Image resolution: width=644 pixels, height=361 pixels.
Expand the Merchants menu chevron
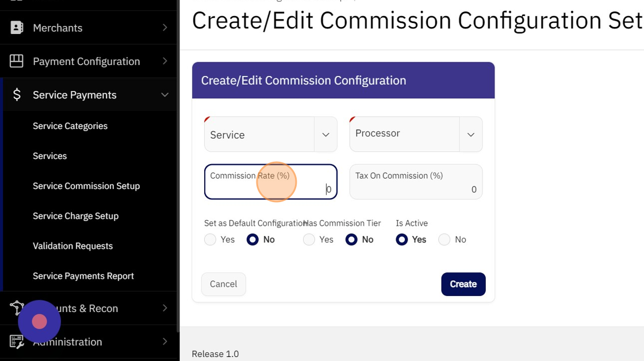[x=164, y=28]
